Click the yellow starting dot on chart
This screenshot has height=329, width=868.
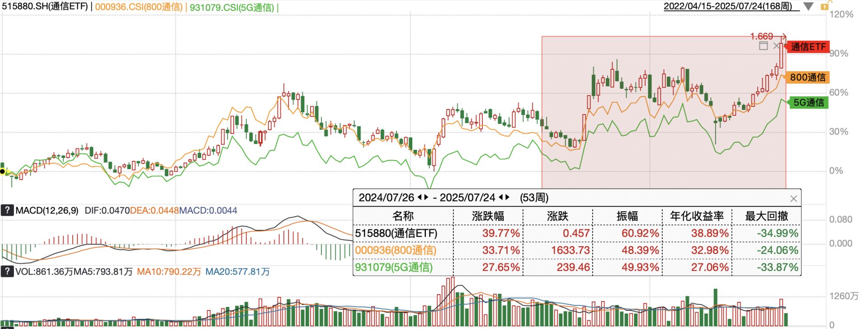point(3,172)
